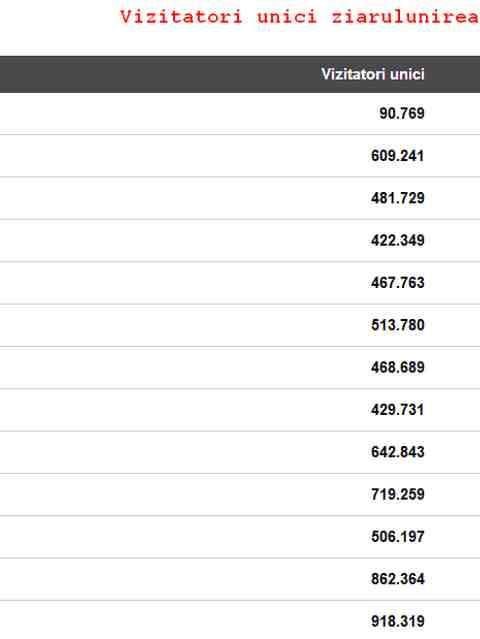The image size is (480, 639).
Task: Select the 506.197 cell
Action: [398, 537]
